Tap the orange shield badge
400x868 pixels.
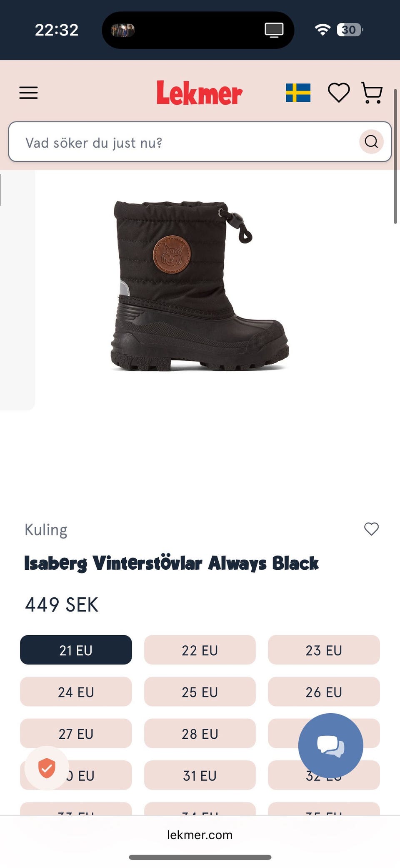47,768
